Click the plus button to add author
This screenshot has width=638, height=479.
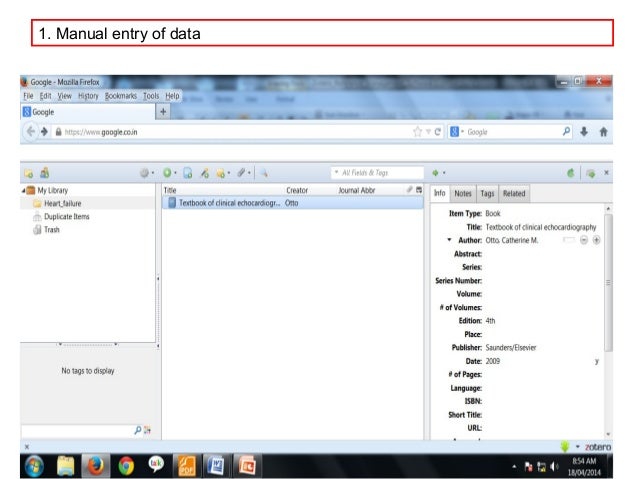[597, 241]
